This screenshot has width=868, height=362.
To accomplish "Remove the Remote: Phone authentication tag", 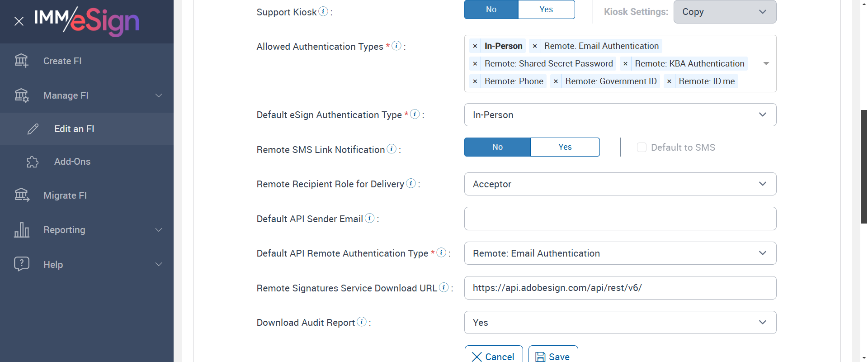I will pyautogui.click(x=475, y=81).
